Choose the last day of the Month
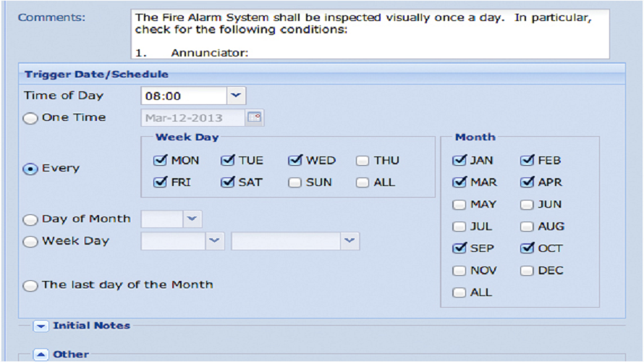The width and height of the screenshot is (644, 362). [x=30, y=285]
